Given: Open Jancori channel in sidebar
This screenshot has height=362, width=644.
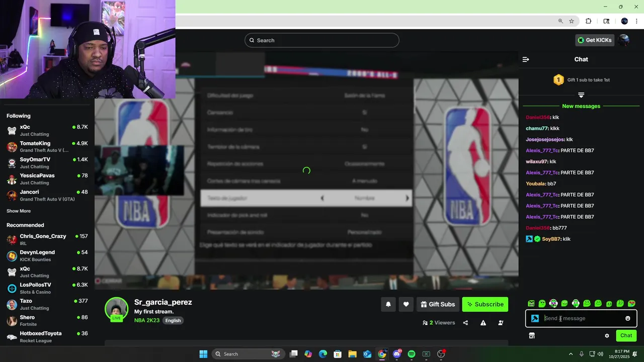Looking at the screenshot, I should 47,195.
